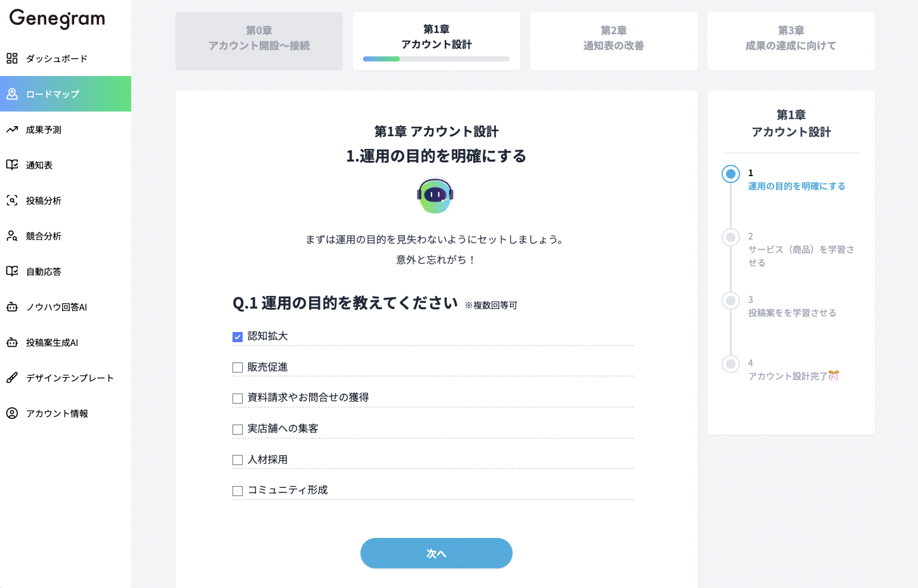Click the 第1章 progress bar

436,59
